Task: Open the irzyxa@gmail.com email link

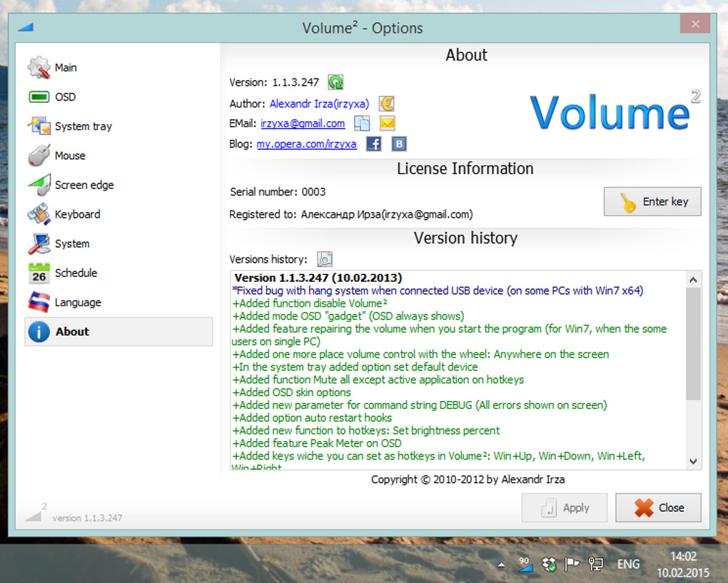Action: 303,123
